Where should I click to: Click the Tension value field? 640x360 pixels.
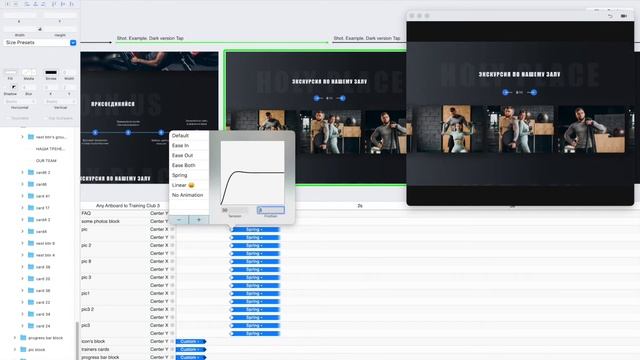pos(234,210)
